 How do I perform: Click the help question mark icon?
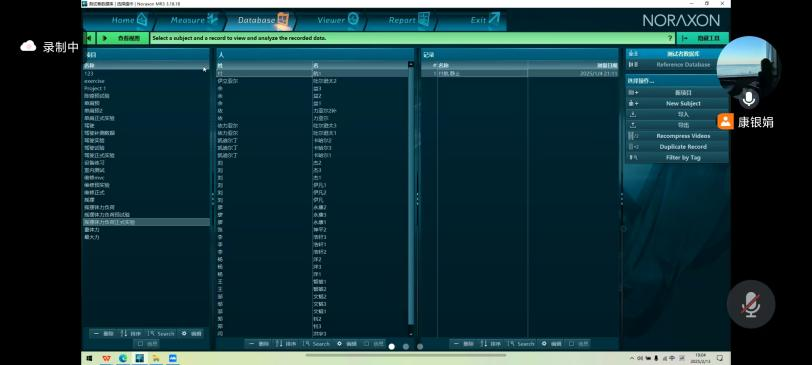coord(670,38)
